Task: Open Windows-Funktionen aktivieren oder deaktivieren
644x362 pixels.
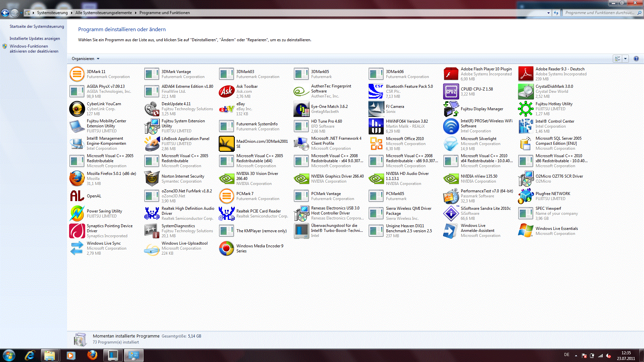Action: point(34,49)
